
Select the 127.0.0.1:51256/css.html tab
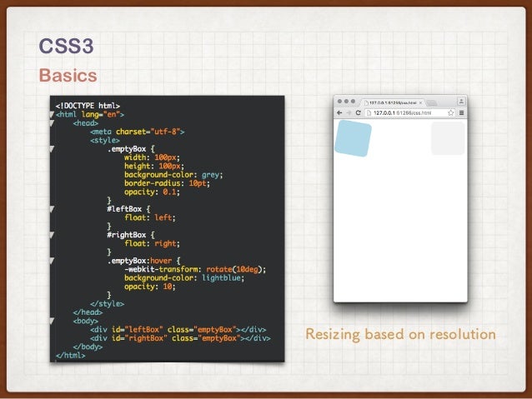(x=393, y=102)
